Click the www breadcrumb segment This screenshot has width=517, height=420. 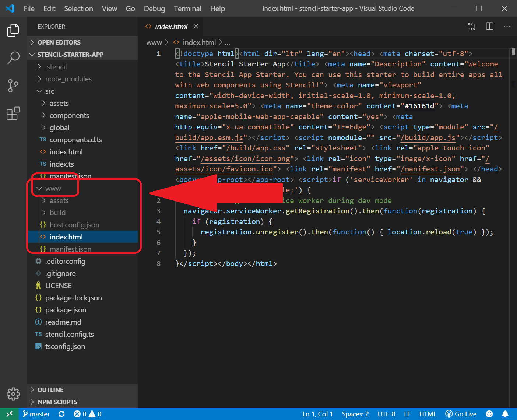[x=154, y=42]
